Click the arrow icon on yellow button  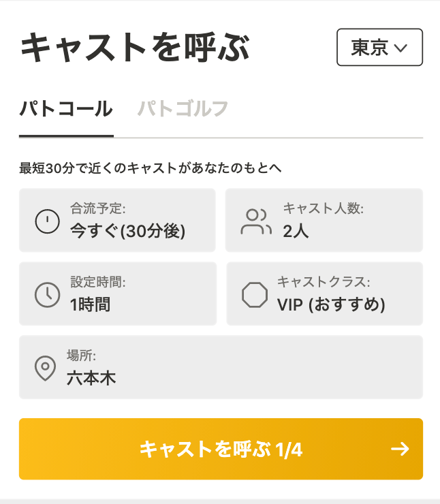[400, 449]
